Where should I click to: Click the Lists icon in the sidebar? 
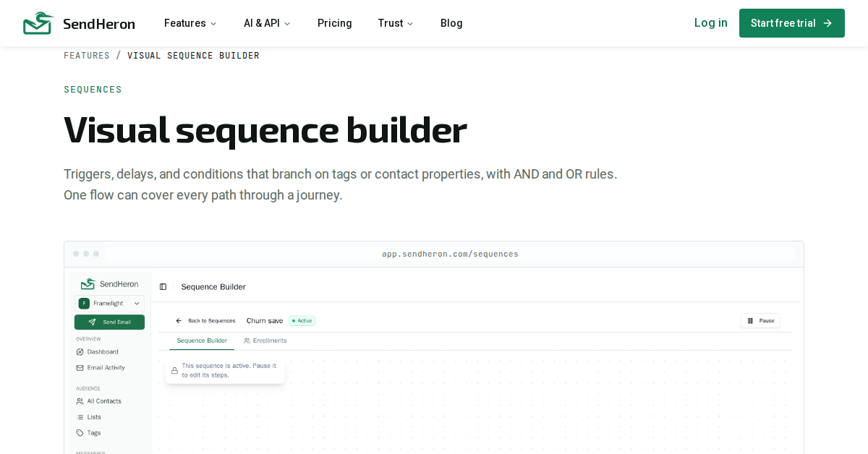[80, 417]
